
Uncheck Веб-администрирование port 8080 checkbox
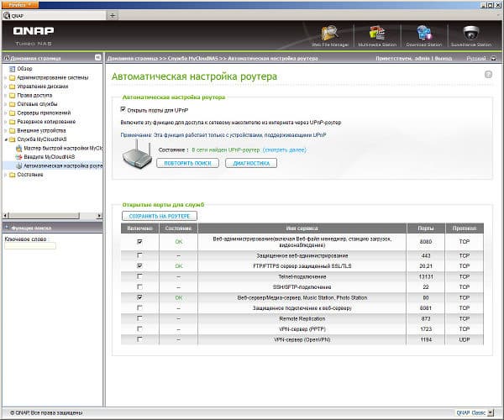pyautogui.click(x=139, y=241)
